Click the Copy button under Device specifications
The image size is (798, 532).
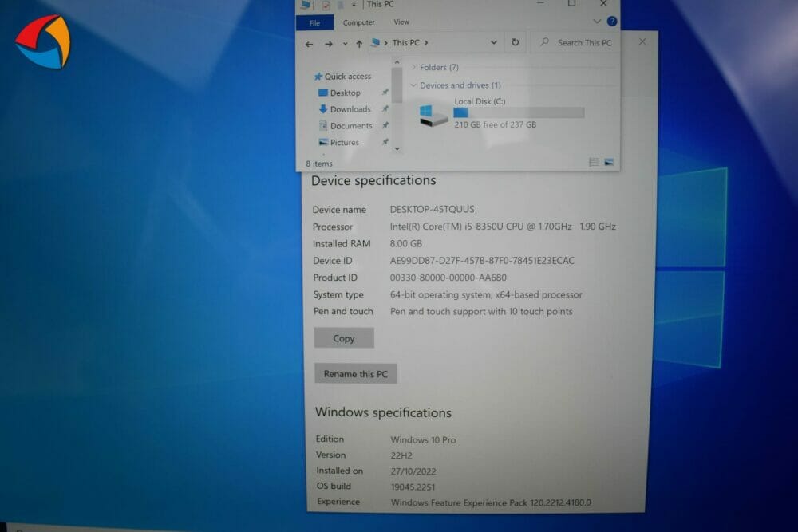tap(344, 338)
